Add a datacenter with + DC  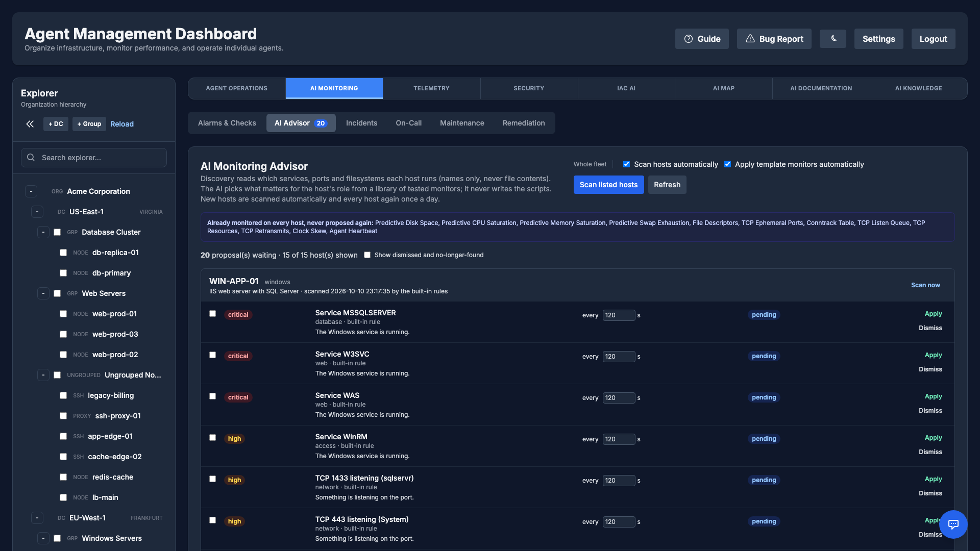click(56, 124)
